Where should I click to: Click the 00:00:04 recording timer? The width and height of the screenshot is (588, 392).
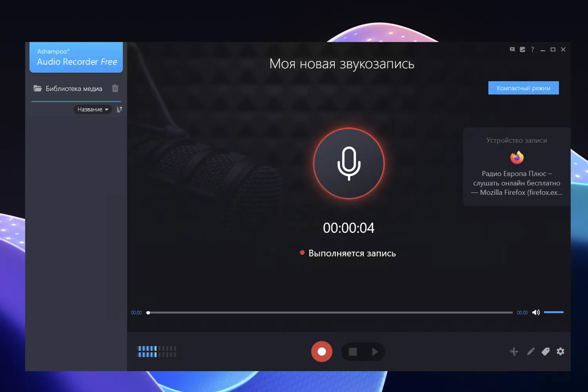(349, 228)
